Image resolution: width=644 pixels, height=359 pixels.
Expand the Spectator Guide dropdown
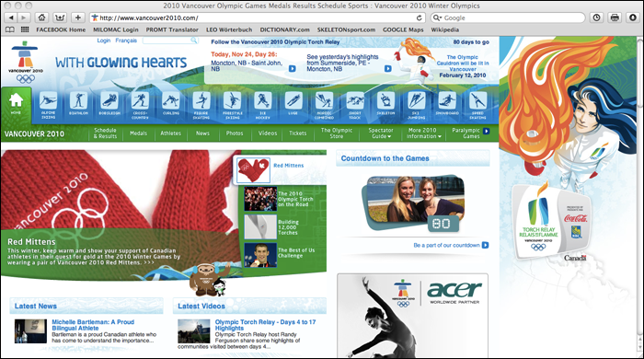[381, 133]
